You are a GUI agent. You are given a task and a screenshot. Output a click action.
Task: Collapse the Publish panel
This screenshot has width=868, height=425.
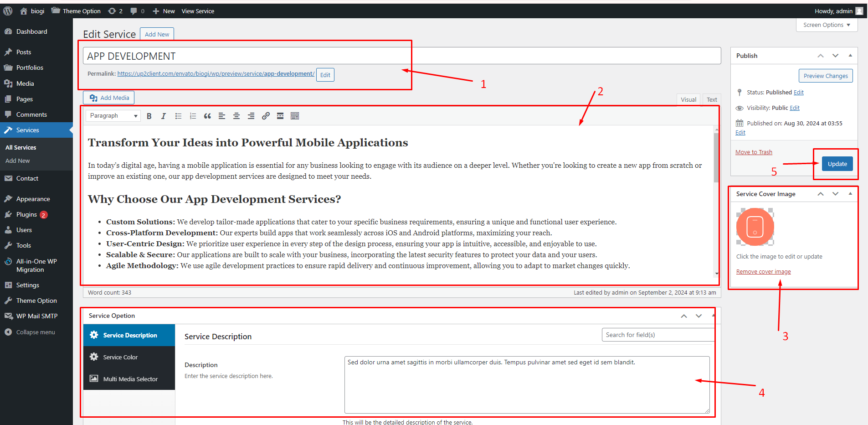850,56
